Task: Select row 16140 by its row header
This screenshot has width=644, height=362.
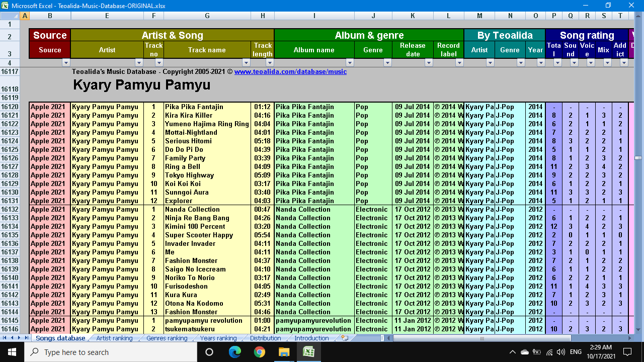Action: pos(10,278)
